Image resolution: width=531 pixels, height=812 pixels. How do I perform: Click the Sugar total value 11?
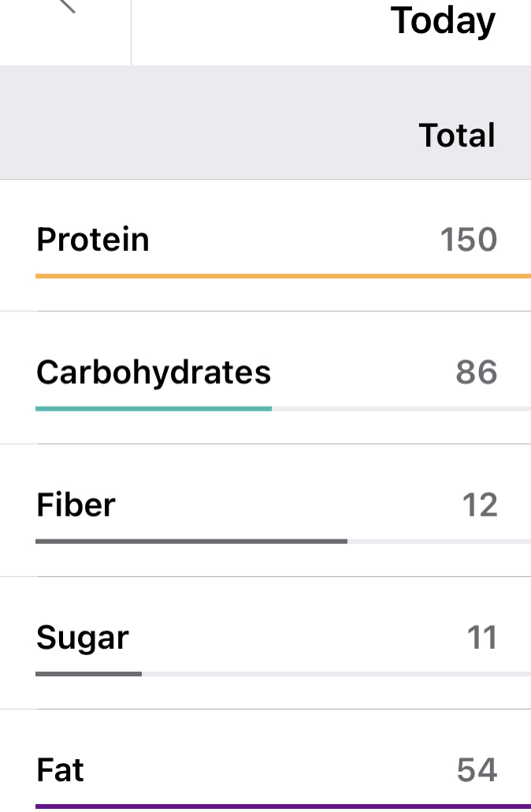point(481,637)
